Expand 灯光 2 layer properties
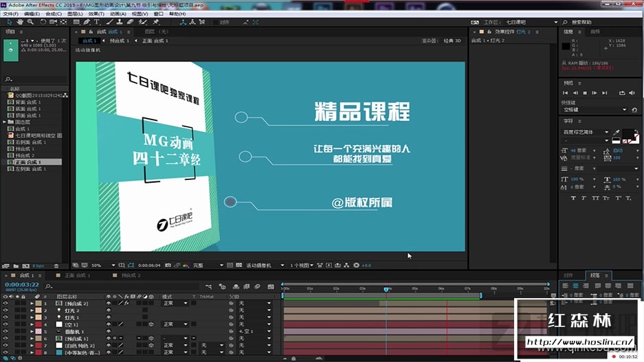 tap(32, 310)
